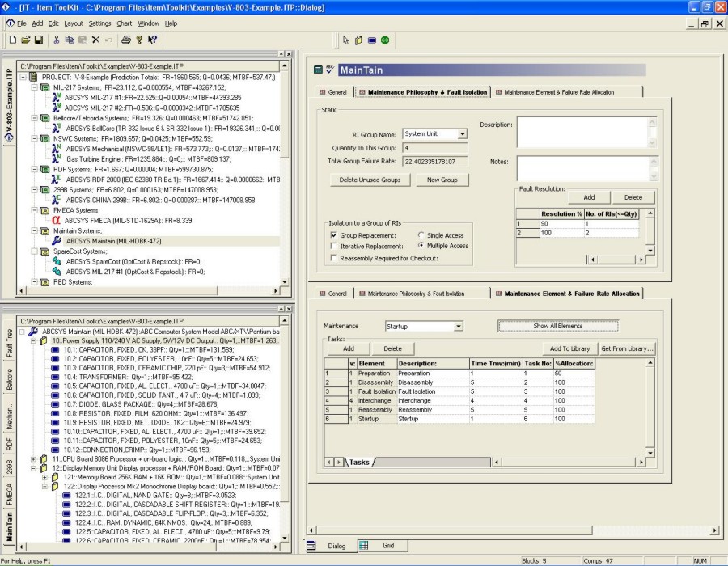Image resolution: width=728 pixels, height=566 pixels.
Task: Click the 10.4 TRANSFORMER component icon
Action: pos(55,377)
